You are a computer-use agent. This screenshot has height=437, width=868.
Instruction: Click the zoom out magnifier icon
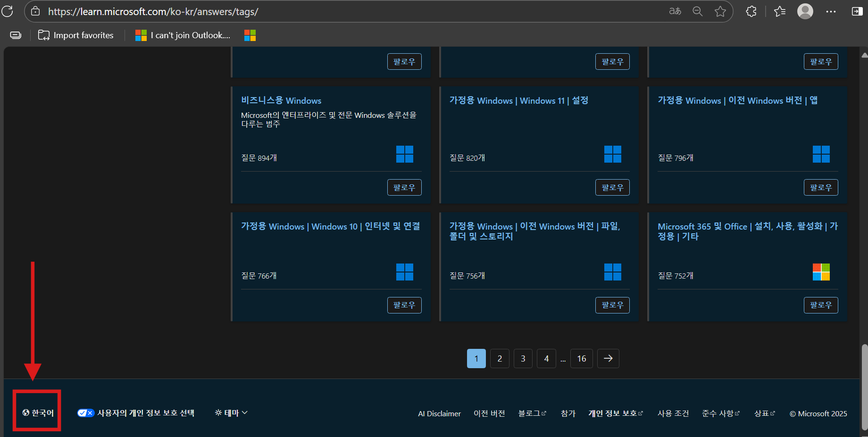point(698,11)
